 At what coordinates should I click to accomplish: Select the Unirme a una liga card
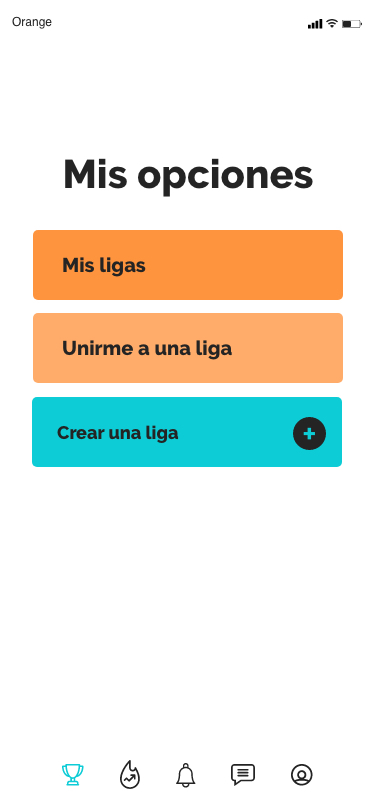[x=188, y=348]
